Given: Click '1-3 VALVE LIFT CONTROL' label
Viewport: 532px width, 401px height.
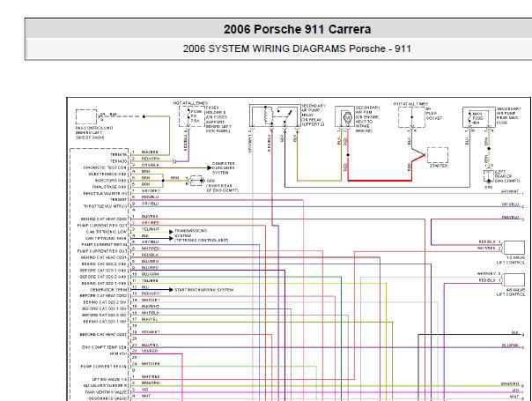Looking at the screenshot, I should [512, 260].
